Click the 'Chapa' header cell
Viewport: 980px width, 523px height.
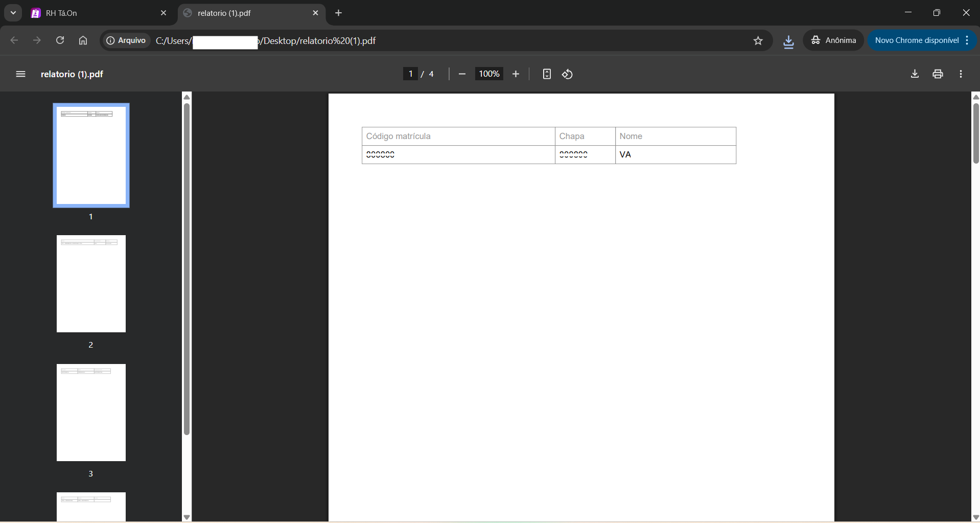tap(585, 137)
